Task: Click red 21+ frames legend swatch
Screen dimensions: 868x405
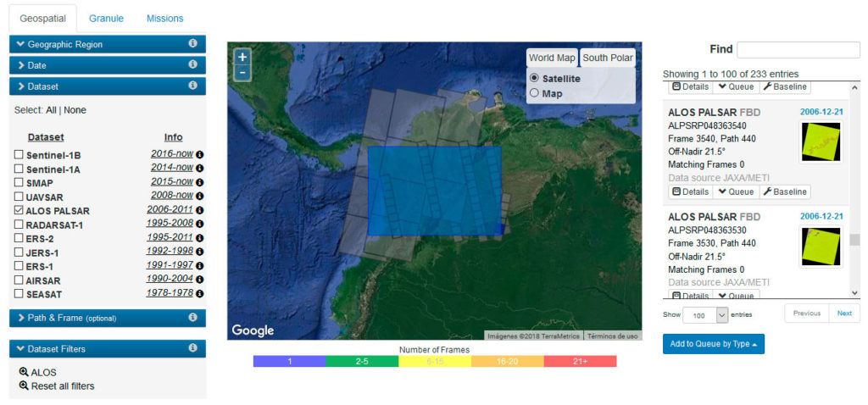Action: point(580,361)
